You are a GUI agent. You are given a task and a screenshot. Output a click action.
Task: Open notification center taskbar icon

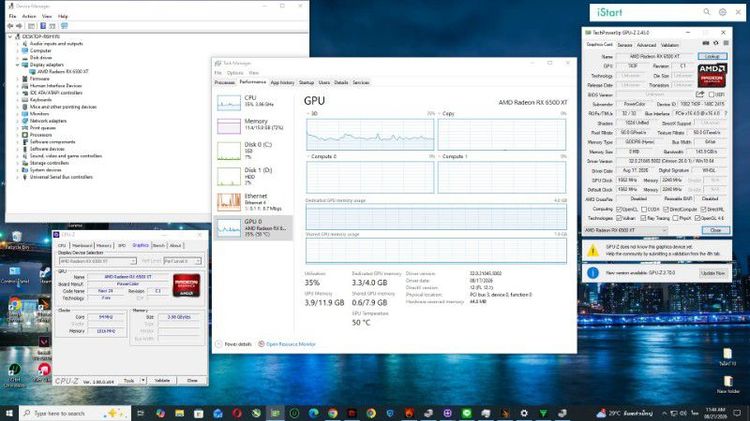pos(737,413)
